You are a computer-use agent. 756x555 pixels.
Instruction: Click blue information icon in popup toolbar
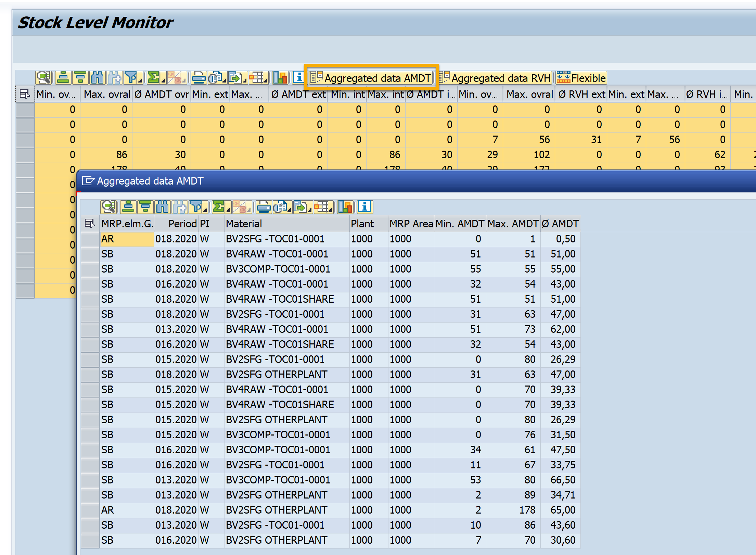tap(364, 207)
